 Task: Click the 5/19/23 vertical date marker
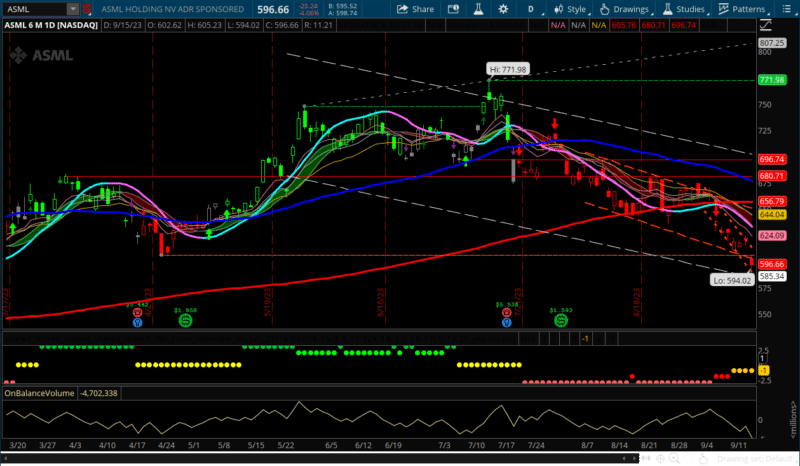pyautogui.click(x=267, y=302)
